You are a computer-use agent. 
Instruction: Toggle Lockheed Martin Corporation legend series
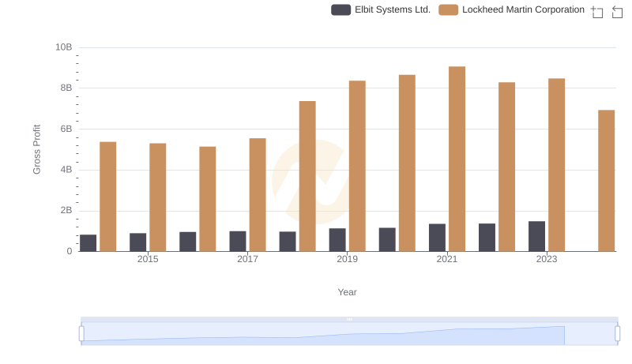click(x=511, y=9)
